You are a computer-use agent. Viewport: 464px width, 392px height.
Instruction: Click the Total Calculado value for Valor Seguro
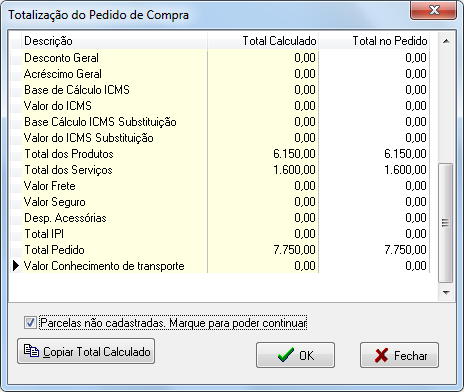pos(305,202)
